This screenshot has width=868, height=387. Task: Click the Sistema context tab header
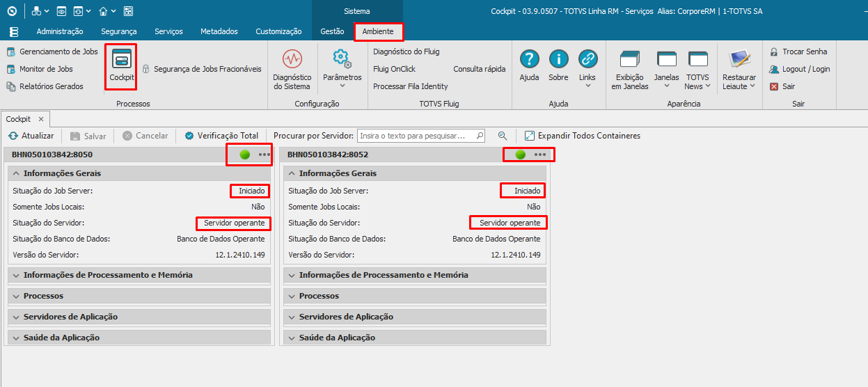(357, 11)
